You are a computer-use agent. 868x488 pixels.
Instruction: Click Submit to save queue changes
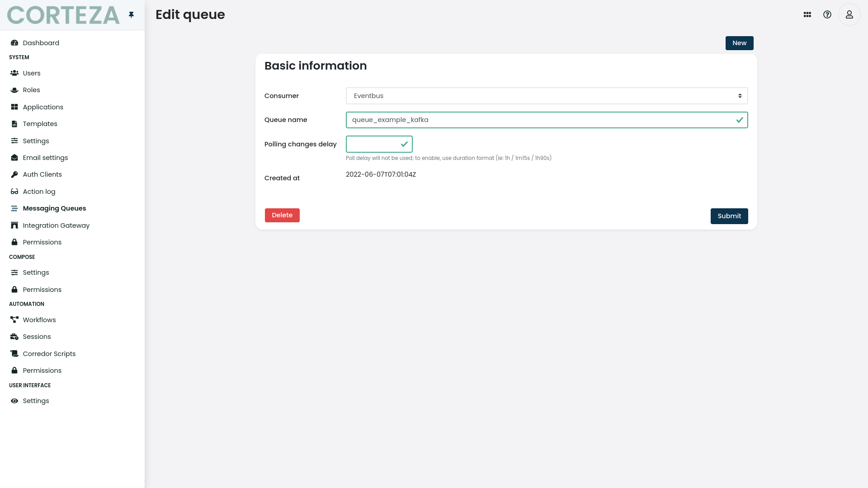(729, 216)
